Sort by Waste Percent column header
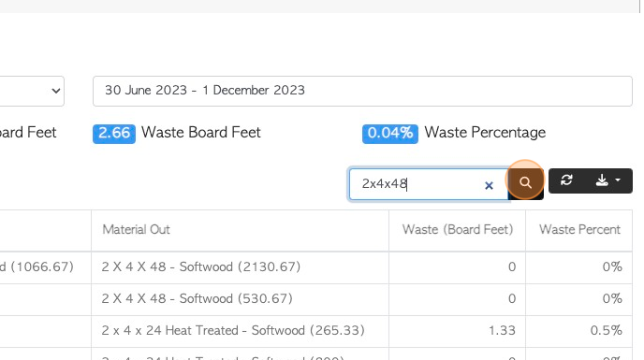This screenshot has width=644, height=360. tap(579, 229)
